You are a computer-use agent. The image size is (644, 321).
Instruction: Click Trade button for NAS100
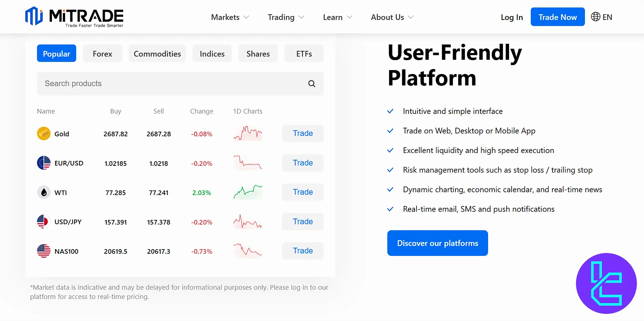tap(303, 251)
